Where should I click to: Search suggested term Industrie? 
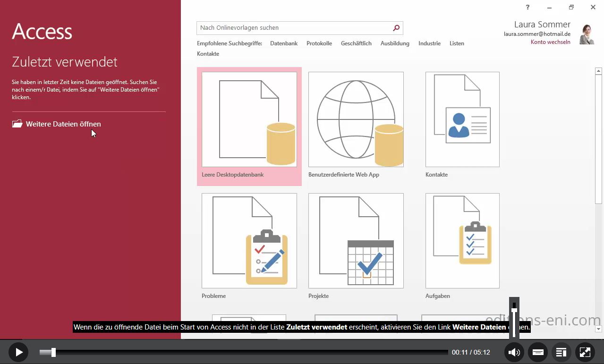(x=429, y=43)
